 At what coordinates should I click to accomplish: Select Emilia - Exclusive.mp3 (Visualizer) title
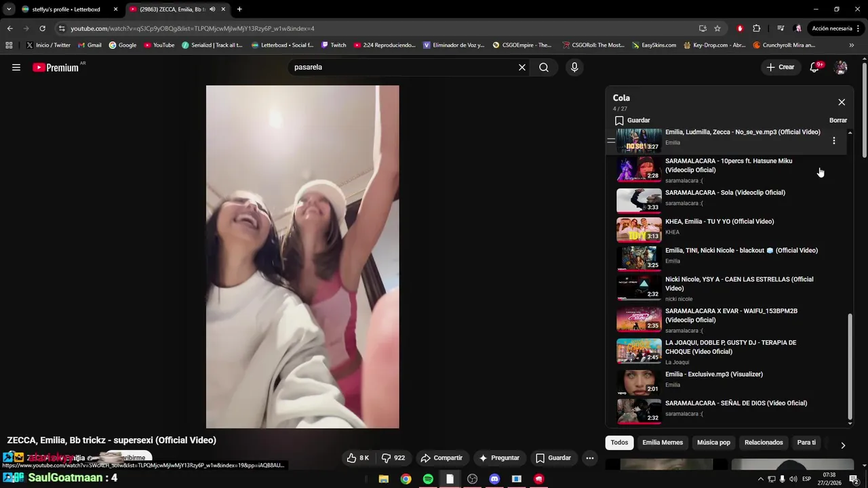tap(714, 375)
